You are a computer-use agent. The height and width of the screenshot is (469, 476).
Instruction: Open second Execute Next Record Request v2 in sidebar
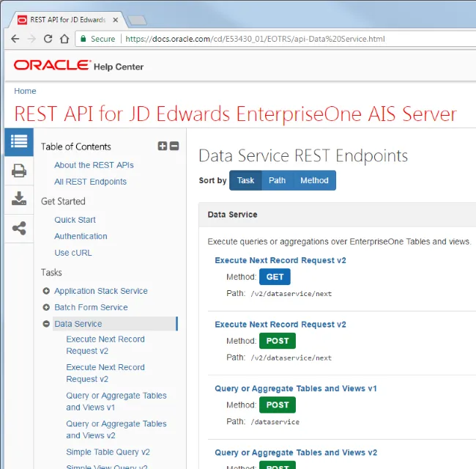pyautogui.click(x=105, y=373)
